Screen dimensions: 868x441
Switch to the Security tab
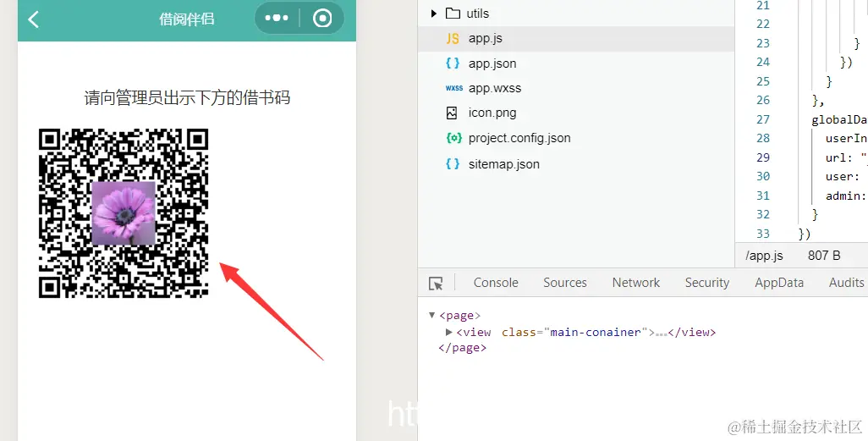(707, 283)
